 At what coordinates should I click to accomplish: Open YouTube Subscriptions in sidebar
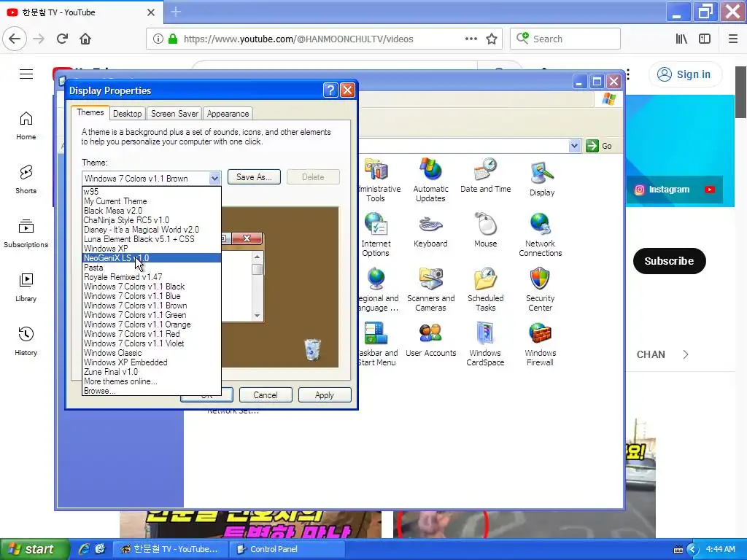(x=26, y=233)
